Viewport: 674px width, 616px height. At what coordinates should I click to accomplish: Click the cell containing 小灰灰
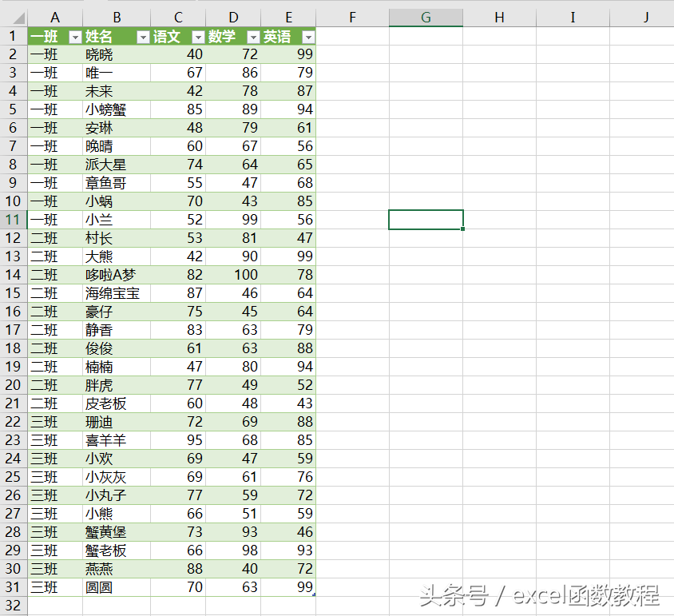(x=117, y=477)
